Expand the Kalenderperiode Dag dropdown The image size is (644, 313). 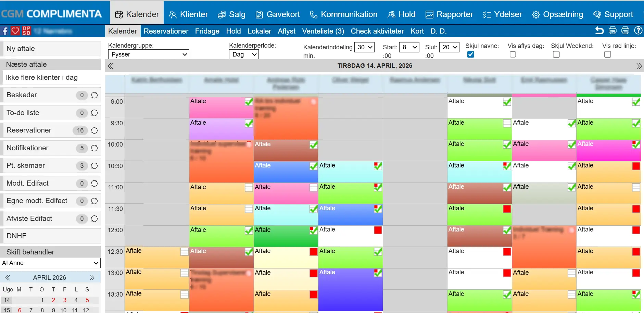click(x=244, y=54)
